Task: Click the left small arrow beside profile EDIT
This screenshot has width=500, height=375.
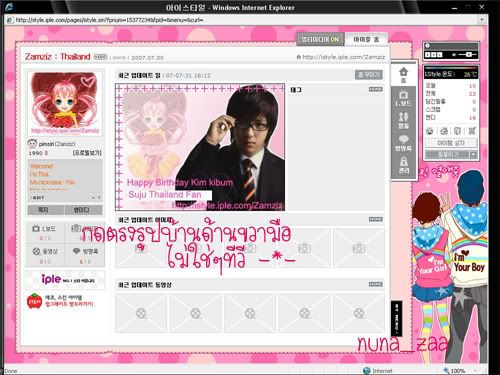Action: [93, 198]
